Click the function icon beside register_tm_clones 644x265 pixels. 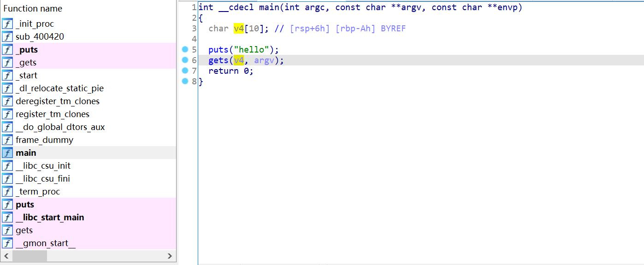(x=7, y=114)
